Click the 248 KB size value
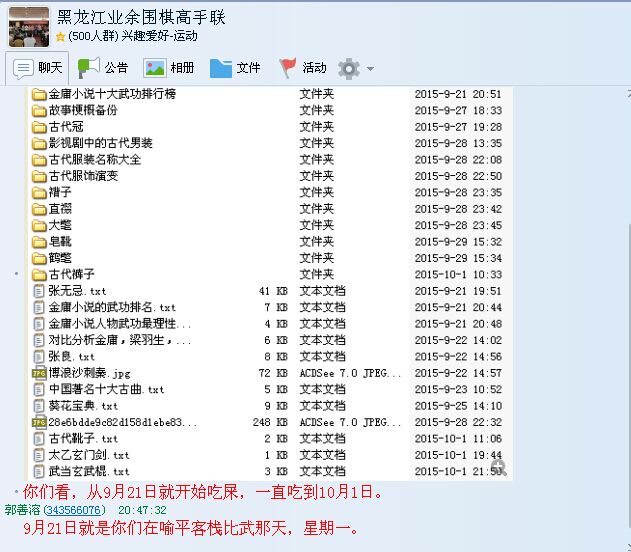 (270, 422)
